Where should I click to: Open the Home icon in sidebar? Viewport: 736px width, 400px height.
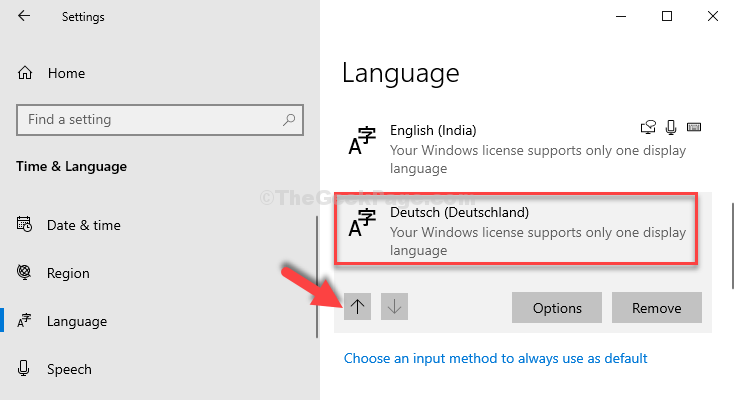coord(25,73)
